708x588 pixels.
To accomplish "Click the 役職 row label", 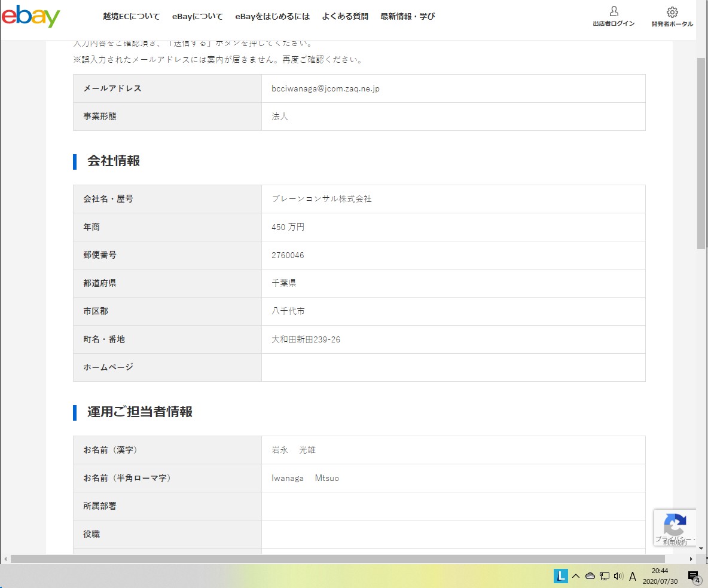I will [x=91, y=534].
